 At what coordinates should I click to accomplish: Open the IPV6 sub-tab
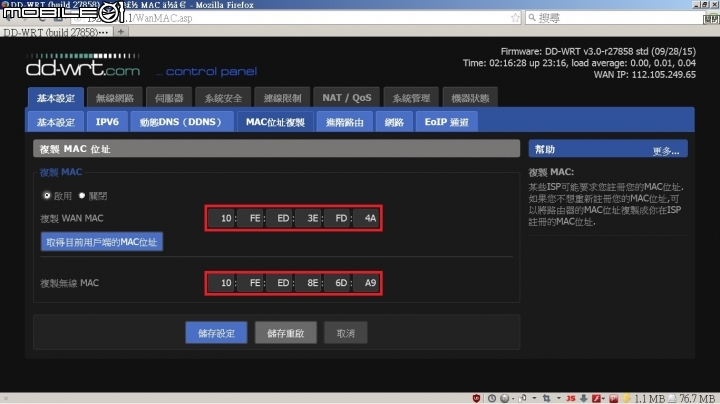pos(107,122)
